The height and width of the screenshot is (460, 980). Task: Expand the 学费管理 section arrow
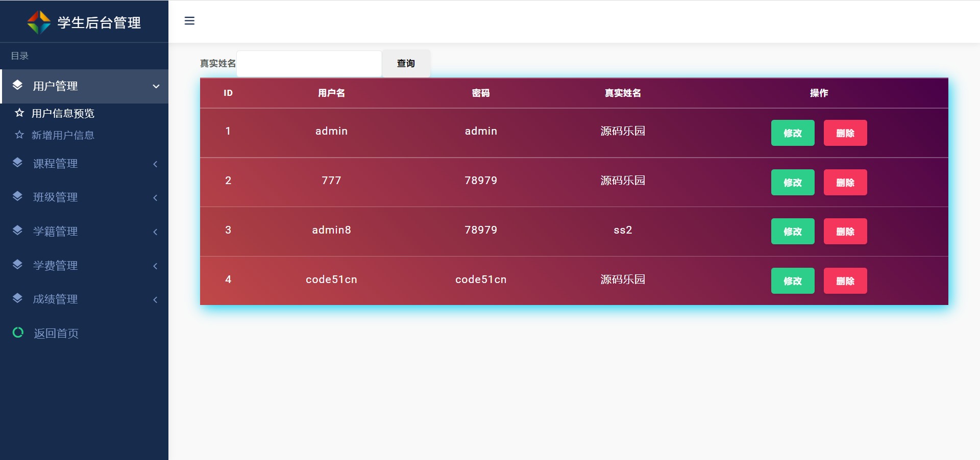pyautogui.click(x=155, y=266)
